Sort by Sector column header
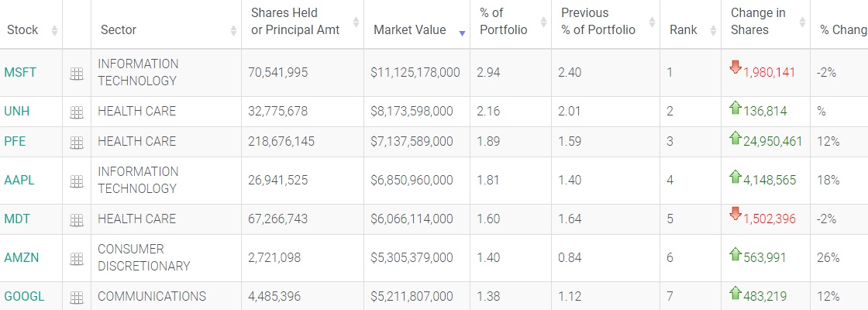 tap(119, 30)
